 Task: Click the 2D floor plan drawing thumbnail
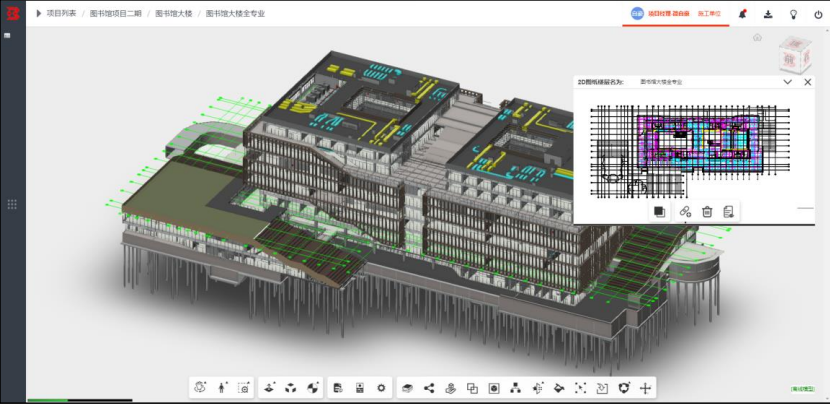(x=690, y=151)
